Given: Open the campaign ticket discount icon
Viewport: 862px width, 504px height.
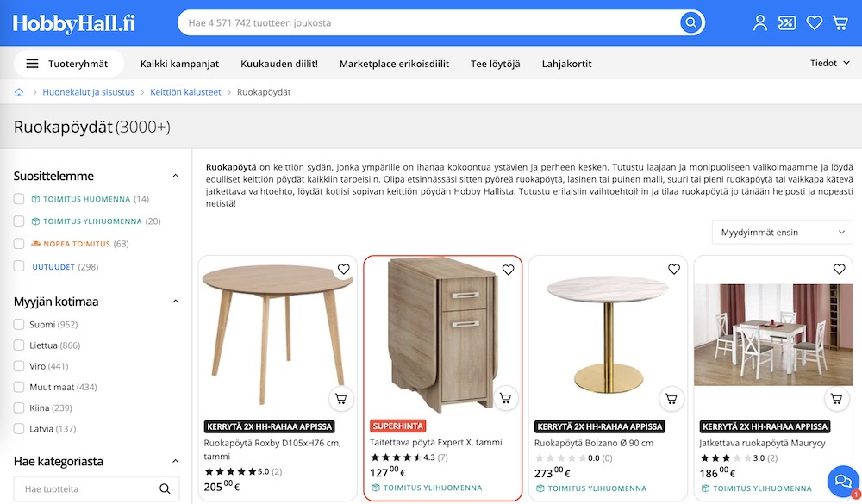Looking at the screenshot, I should pos(787,22).
